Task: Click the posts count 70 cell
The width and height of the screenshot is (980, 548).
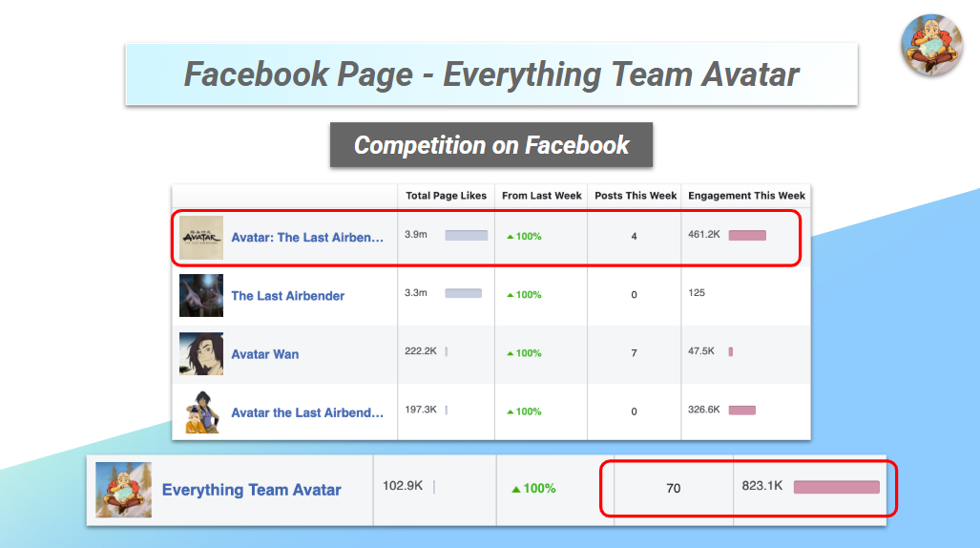Action: [673, 489]
